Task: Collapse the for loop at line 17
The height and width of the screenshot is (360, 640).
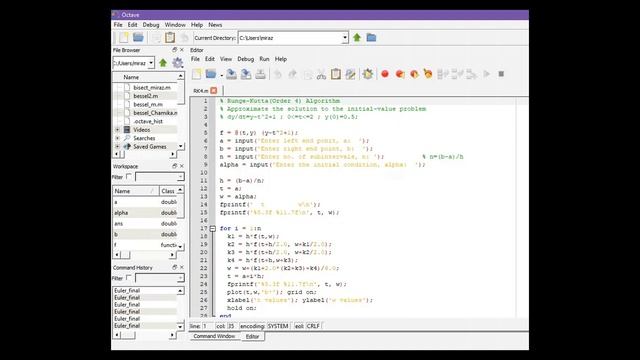Action: (213, 229)
